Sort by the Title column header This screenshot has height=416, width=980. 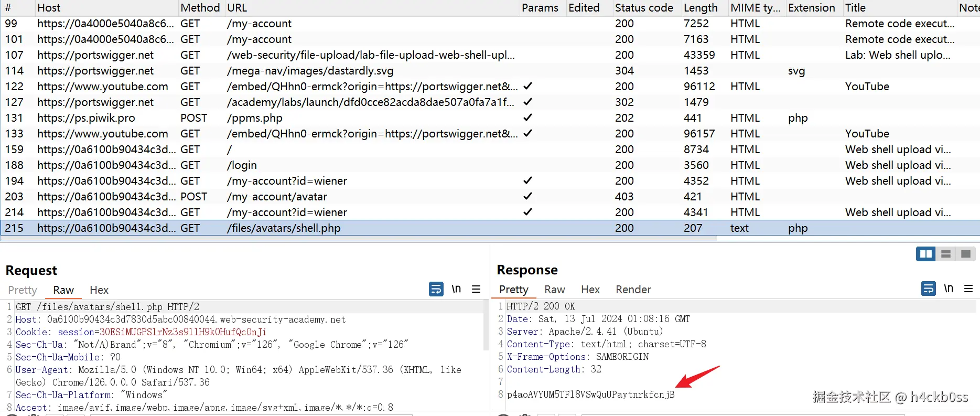coord(899,8)
